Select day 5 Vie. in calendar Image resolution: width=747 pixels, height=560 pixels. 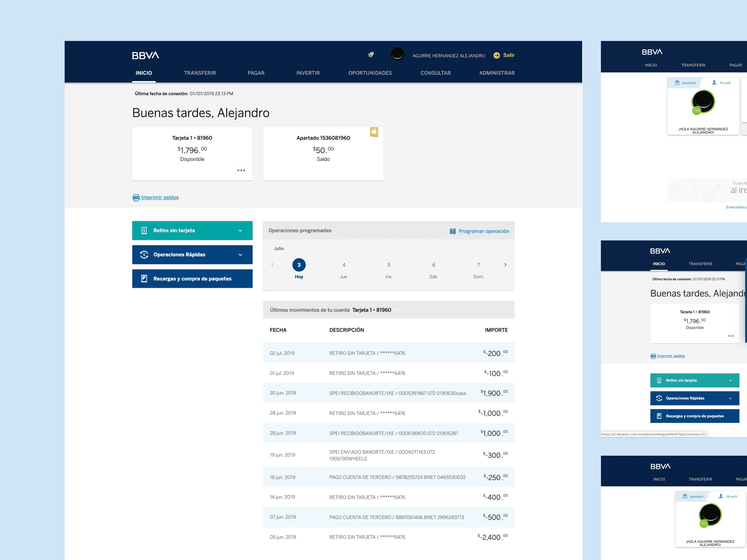pos(389,269)
